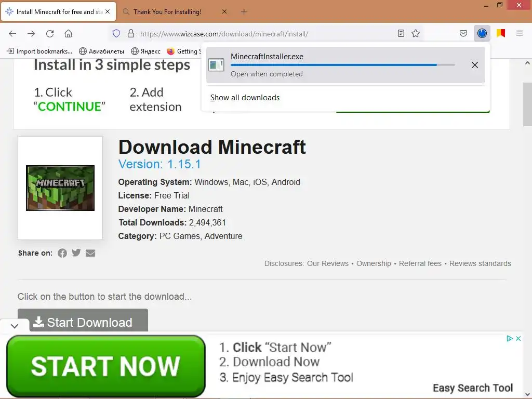Close the bottom banner ad

click(518, 338)
